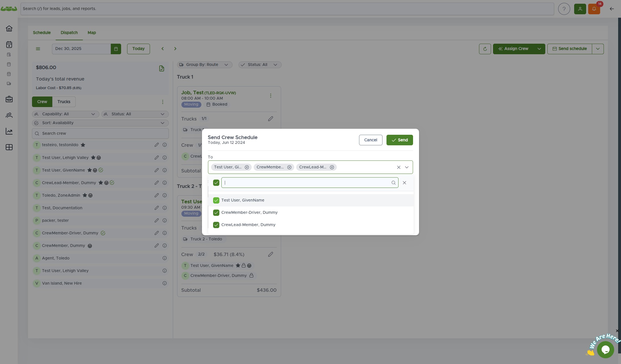Go to the previous day arrow

click(x=163, y=49)
